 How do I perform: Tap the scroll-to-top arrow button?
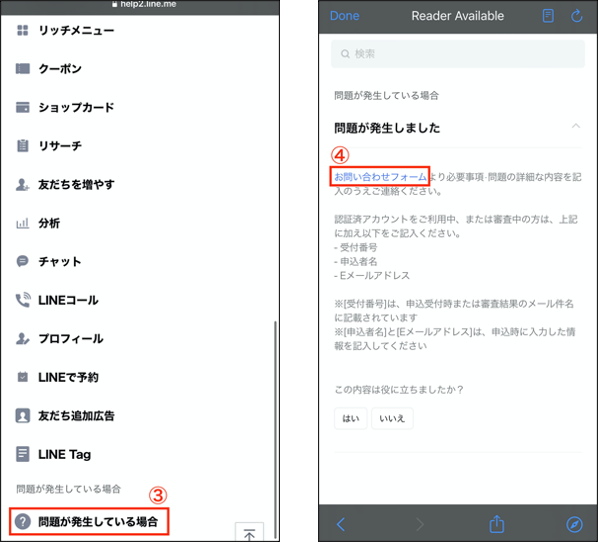click(249, 532)
